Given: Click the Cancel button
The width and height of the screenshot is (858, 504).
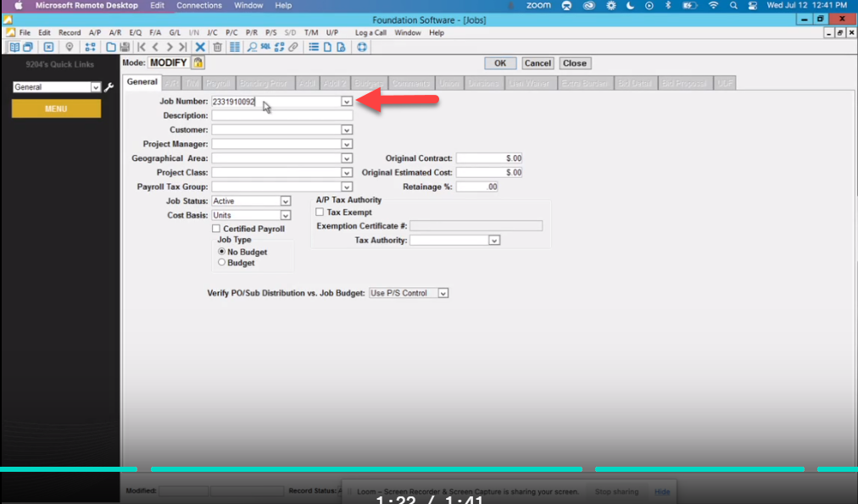Looking at the screenshot, I should click(x=538, y=63).
